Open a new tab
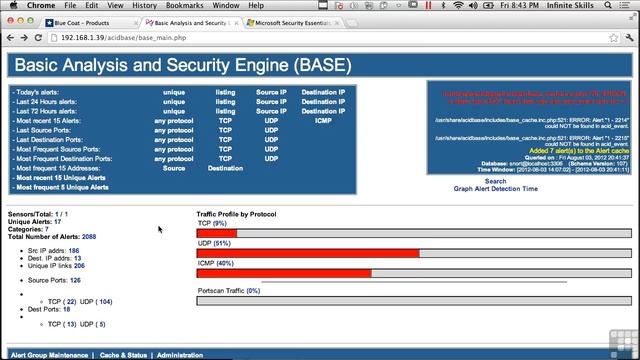 coord(351,23)
